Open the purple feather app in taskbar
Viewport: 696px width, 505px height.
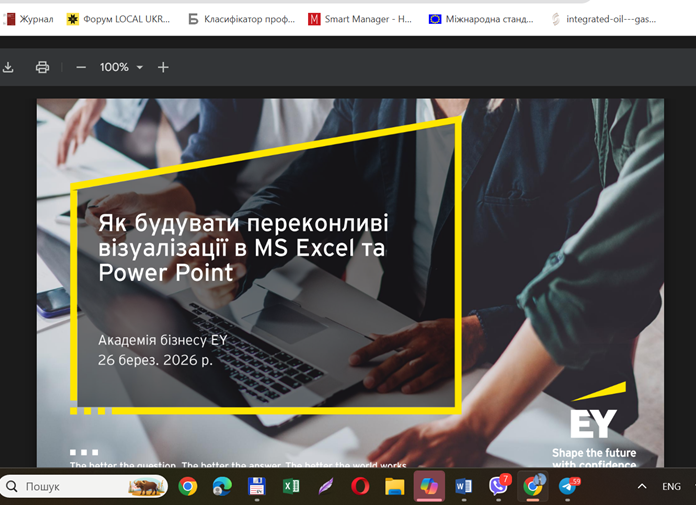point(326,486)
